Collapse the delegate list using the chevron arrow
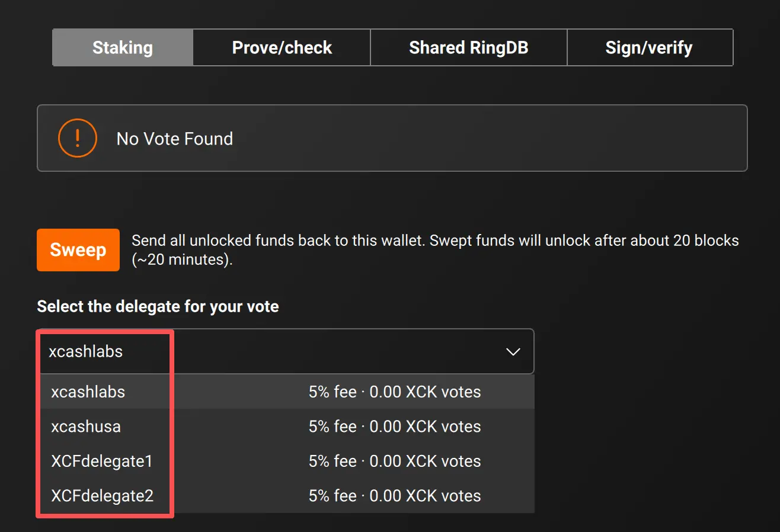The height and width of the screenshot is (532, 780). 513,352
